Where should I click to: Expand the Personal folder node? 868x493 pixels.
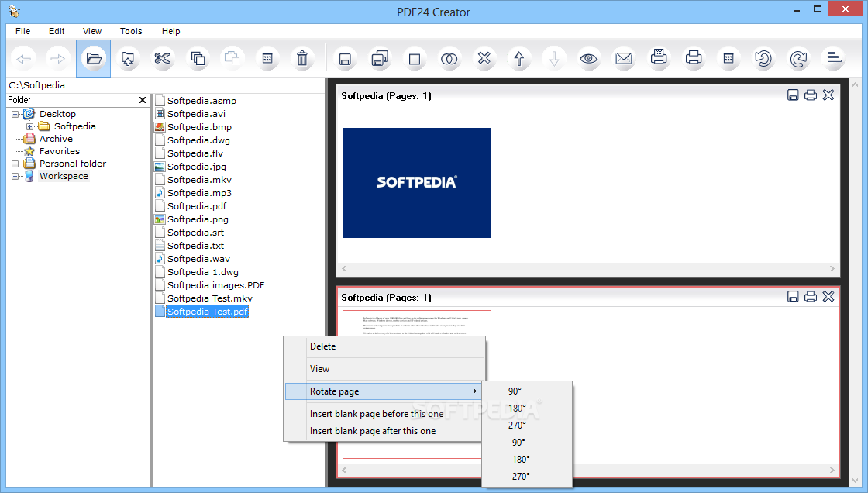15,164
